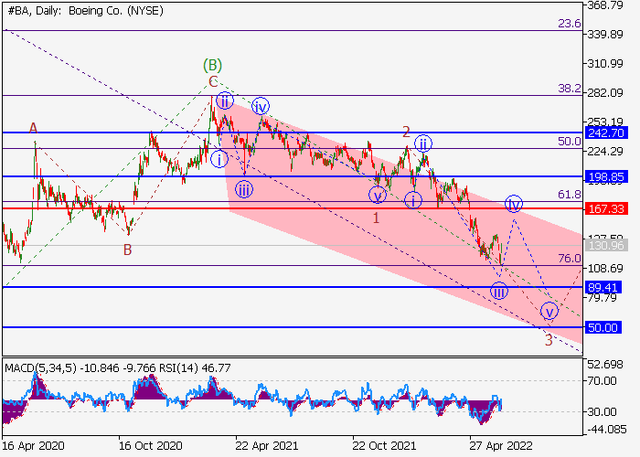The image size is (640, 457).
Task: Click the 30.00 RSI level value
Action: 602,412
